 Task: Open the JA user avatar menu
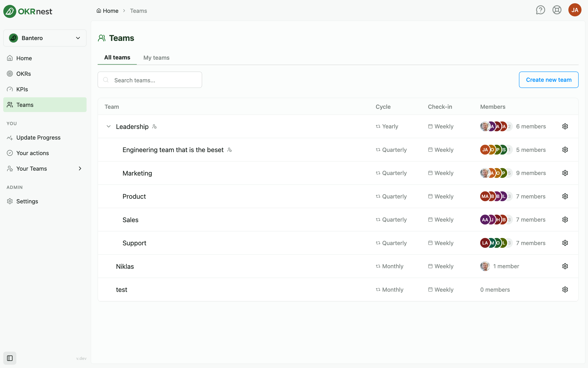575,10
